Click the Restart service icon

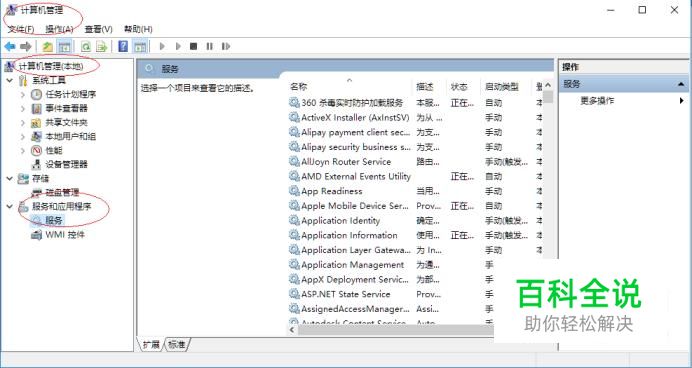click(226, 46)
